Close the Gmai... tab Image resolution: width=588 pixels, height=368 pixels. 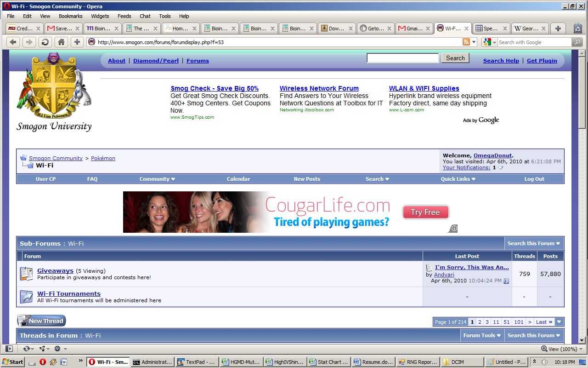point(428,29)
